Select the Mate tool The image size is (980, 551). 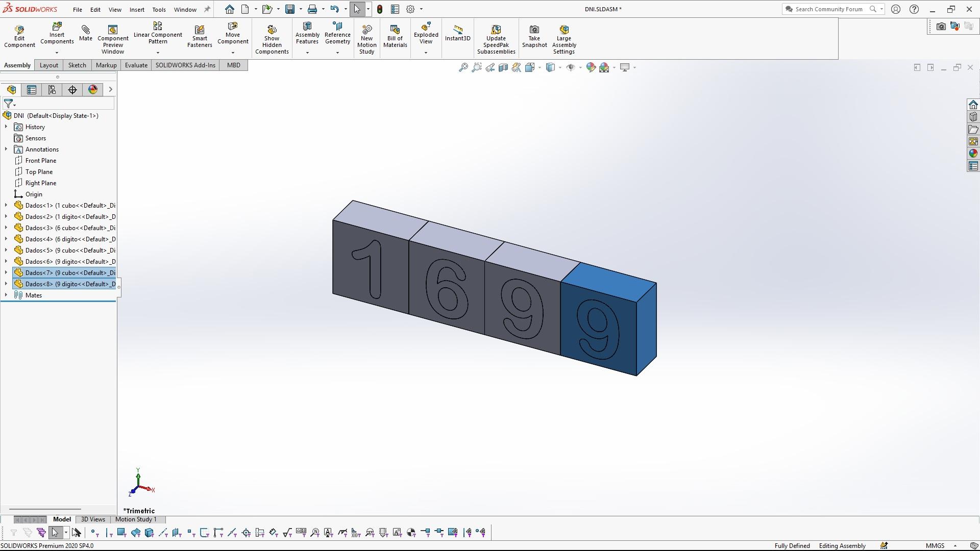[x=86, y=33]
